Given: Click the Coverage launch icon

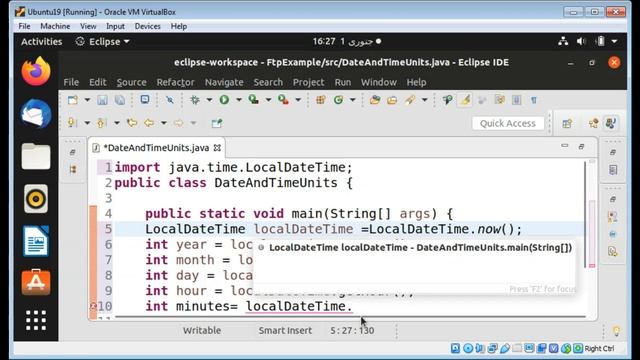Looking at the screenshot, I should (254, 100).
